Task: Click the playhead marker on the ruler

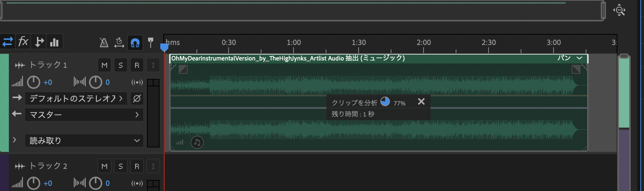Action: click(164, 48)
